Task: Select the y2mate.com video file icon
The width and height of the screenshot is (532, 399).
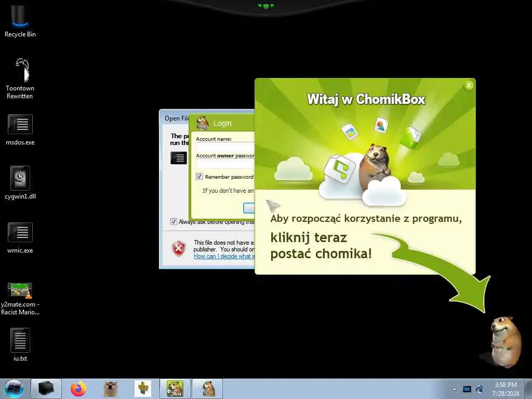Action: tap(20, 299)
